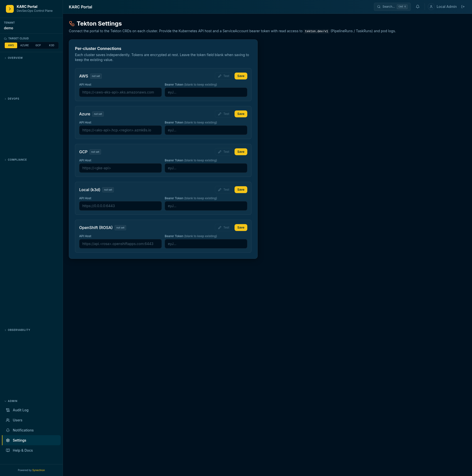The width and height of the screenshot is (472, 476).
Task: Select the K3D target cloud
Action: tap(51, 45)
